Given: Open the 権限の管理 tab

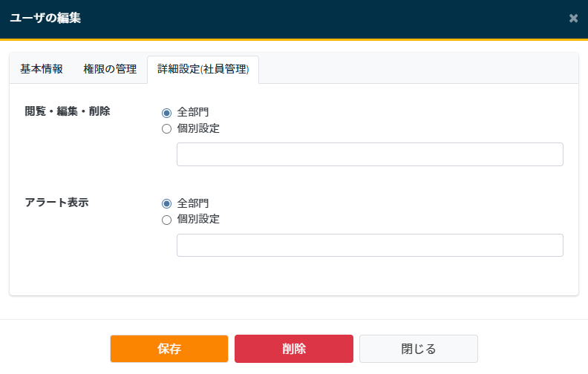Looking at the screenshot, I should [x=110, y=69].
